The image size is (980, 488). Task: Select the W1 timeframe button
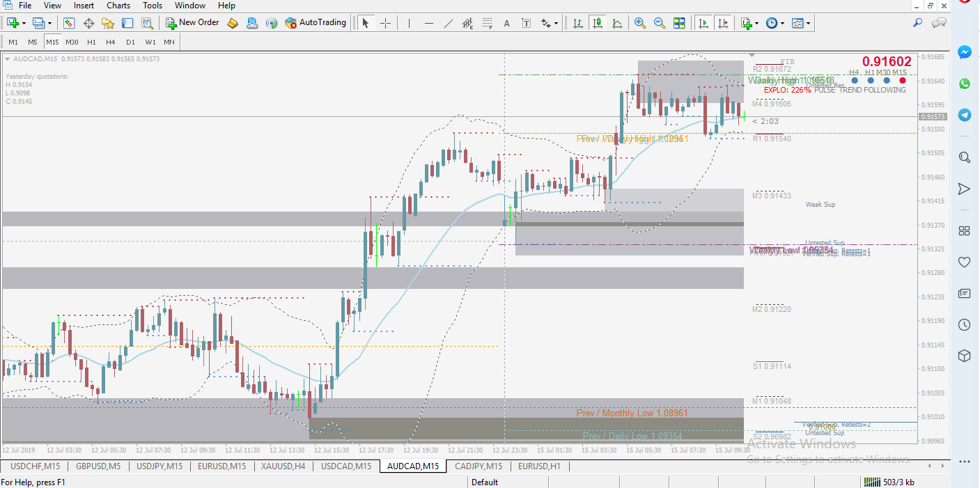[x=150, y=42]
